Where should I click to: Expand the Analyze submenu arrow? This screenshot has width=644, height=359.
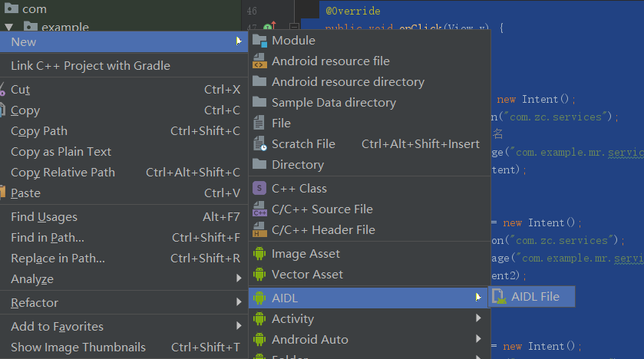click(x=239, y=278)
